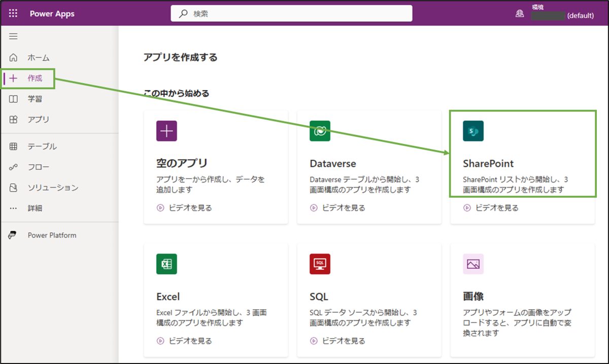Click the environment icon in the header
Screen dimensions: 609x364
[520, 14]
